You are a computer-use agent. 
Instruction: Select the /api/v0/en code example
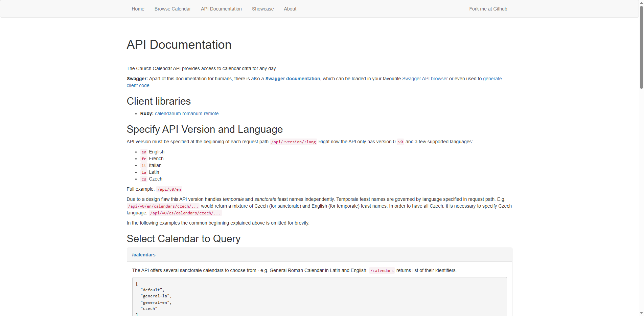(x=169, y=189)
